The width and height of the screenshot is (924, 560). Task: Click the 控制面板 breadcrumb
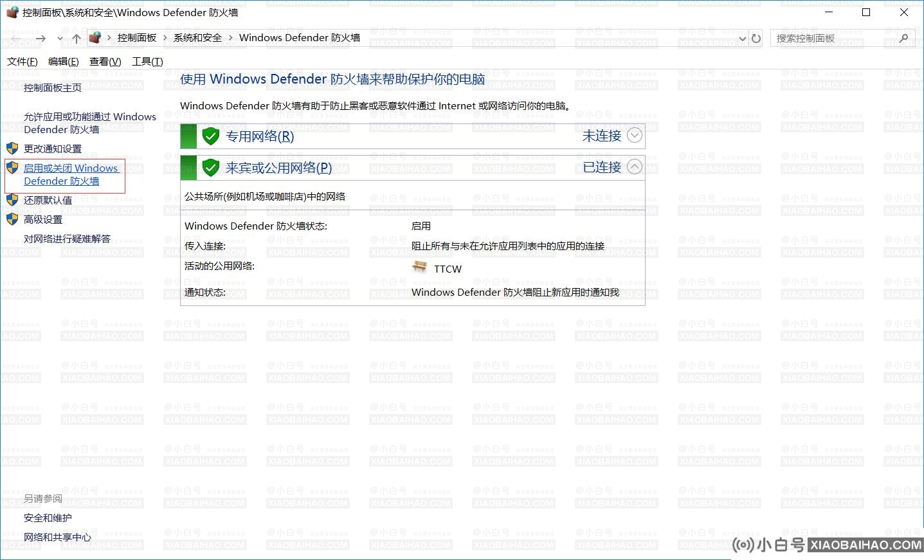click(137, 38)
